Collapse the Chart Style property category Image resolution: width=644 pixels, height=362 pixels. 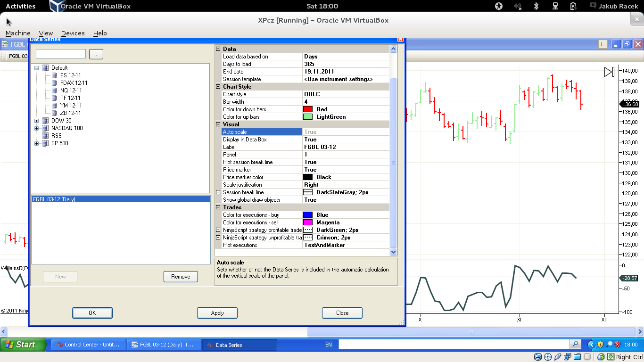pos(218,87)
